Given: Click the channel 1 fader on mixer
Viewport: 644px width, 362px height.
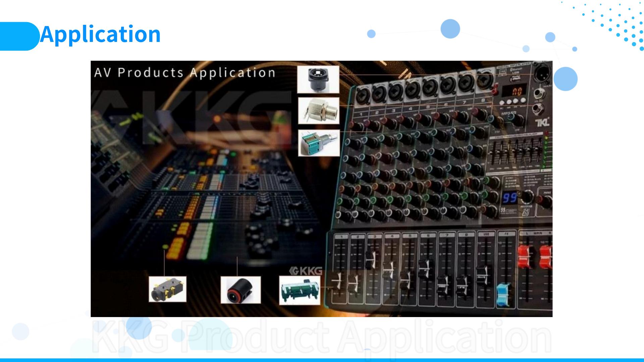Looking at the screenshot, I should tap(338, 280).
